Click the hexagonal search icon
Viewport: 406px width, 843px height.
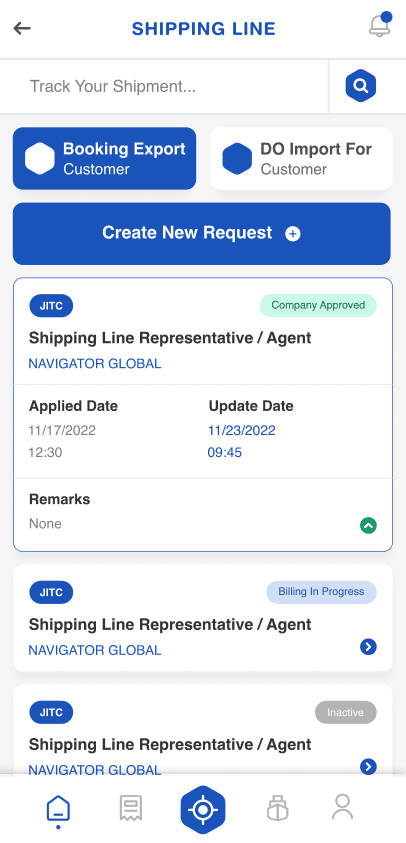(x=360, y=85)
